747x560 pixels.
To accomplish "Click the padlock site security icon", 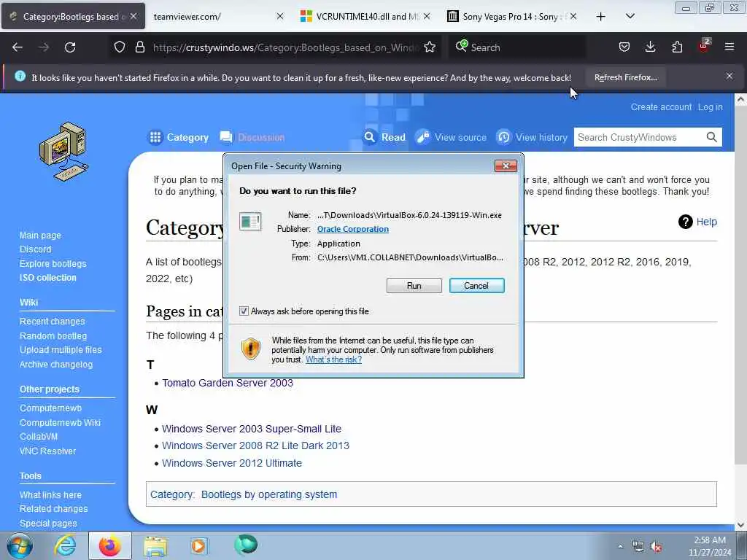I will (x=139, y=47).
